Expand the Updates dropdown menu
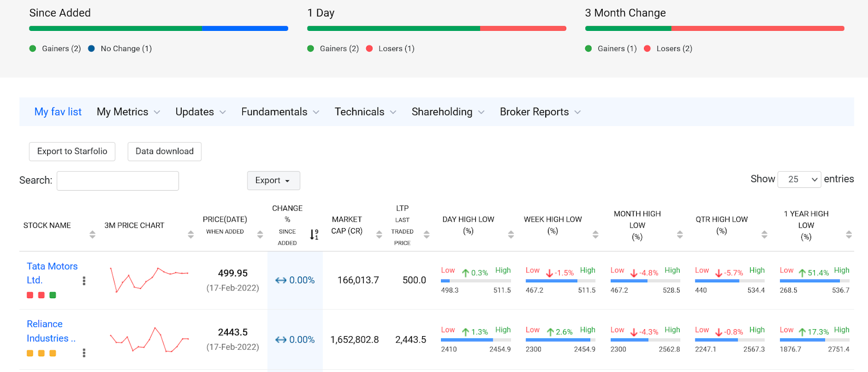Image resolution: width=868 pixels, height=372 pixels. (201, 112)
